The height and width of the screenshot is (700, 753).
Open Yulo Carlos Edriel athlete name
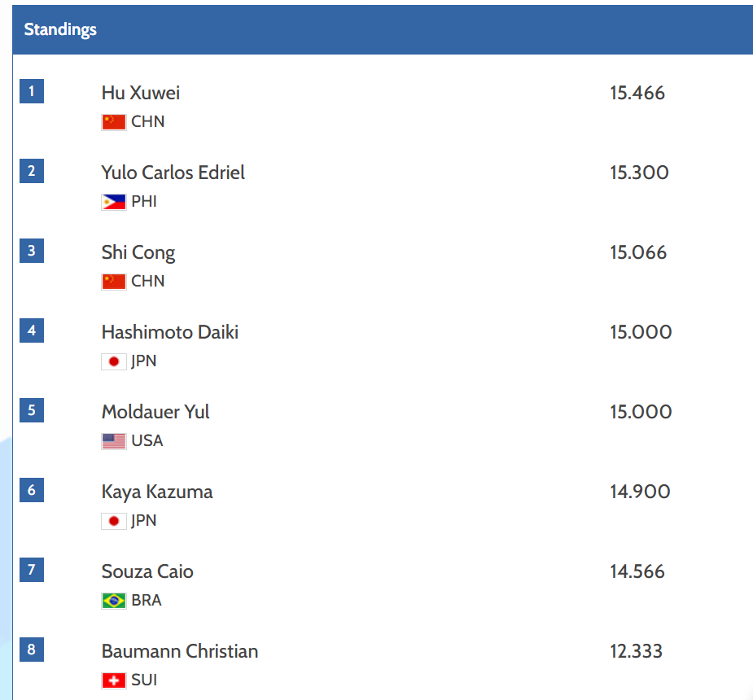(x=173, y=173)
